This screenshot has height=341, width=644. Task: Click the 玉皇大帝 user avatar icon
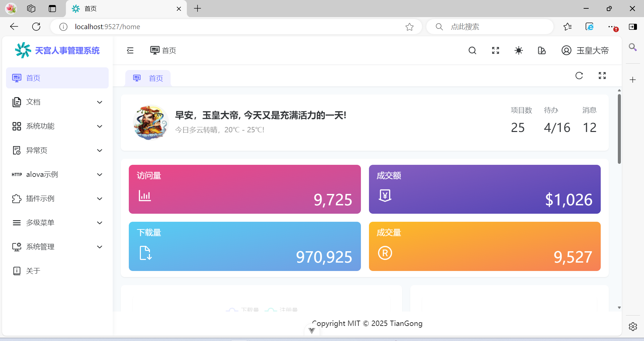click(x=567, y=50)
